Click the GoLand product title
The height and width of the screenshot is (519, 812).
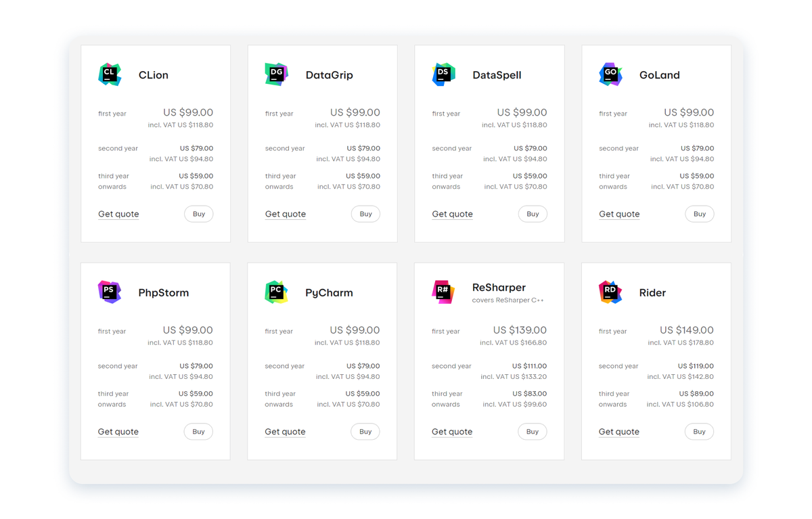tap(660, 75)
